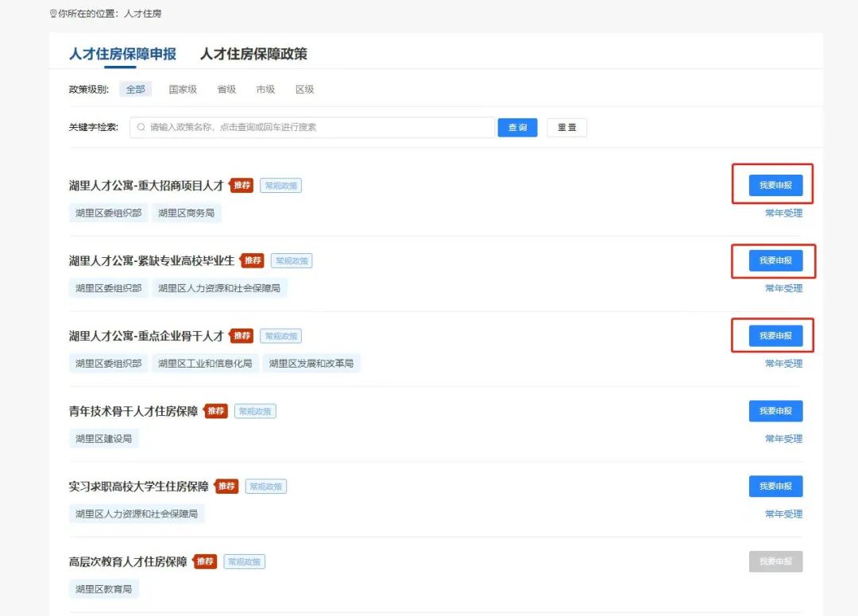The height and width of the screenshot is (616, 858).
Task: Open 高层次教育人才住房保障 policy title
Action: (128, 562)
